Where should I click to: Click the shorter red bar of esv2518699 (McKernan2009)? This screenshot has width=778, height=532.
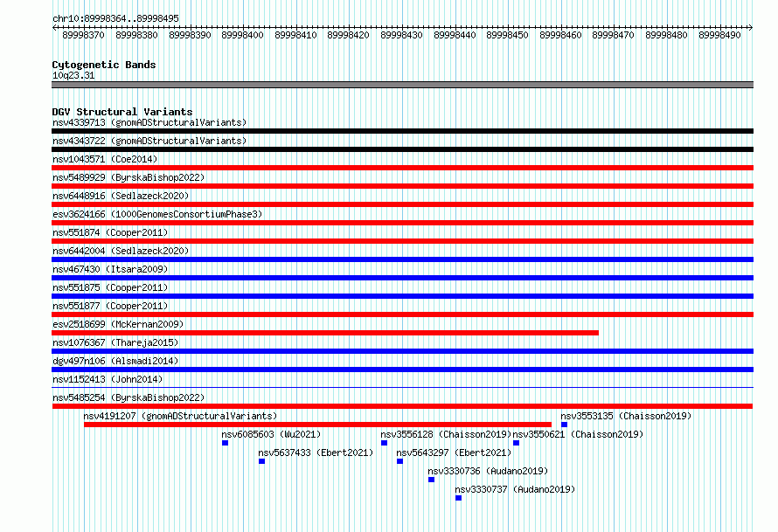pyautogui.click(x=325, y=333)
